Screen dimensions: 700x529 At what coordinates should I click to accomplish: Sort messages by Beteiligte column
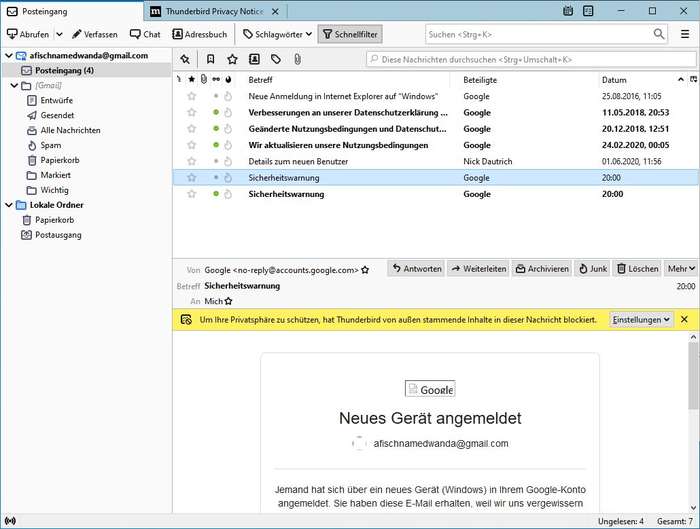coord(480,80)
